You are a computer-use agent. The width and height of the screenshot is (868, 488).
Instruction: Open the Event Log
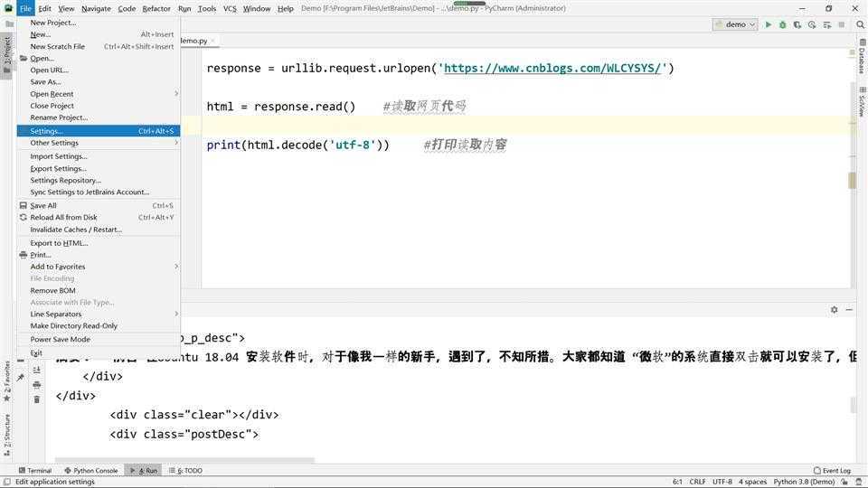pos(832,470)
